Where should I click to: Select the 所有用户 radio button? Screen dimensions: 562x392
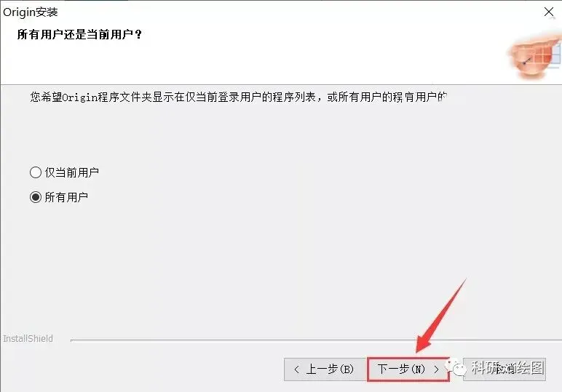36,197
